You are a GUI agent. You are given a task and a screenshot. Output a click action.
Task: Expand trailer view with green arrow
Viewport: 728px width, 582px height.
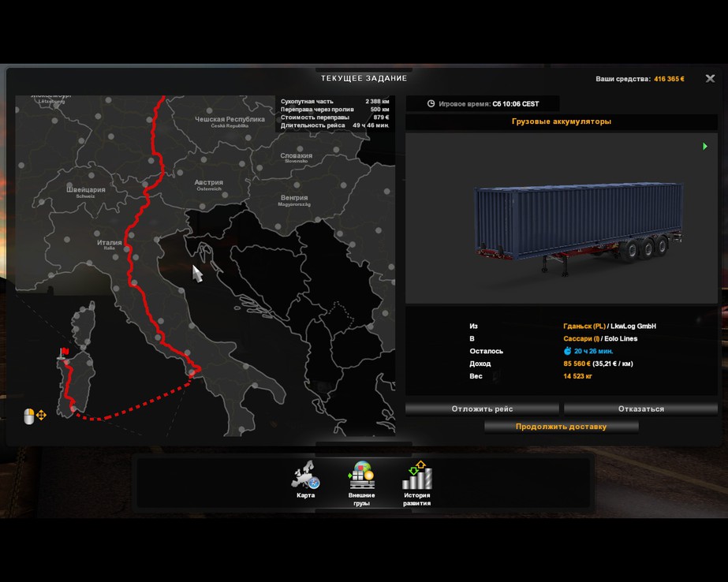point(704,146)
